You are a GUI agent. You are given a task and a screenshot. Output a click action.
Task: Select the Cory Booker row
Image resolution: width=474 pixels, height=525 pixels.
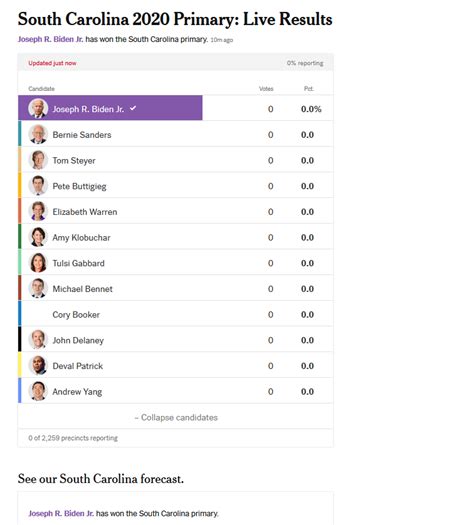[176, 314]
